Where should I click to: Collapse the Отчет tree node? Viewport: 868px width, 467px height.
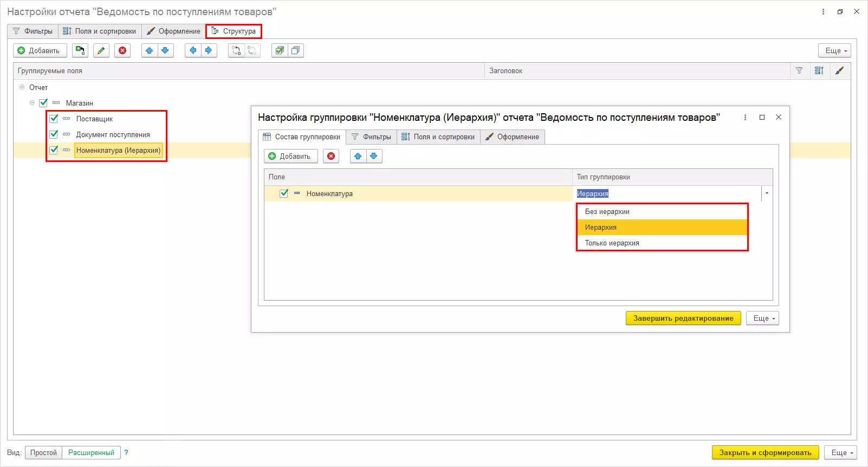[22, 87]
